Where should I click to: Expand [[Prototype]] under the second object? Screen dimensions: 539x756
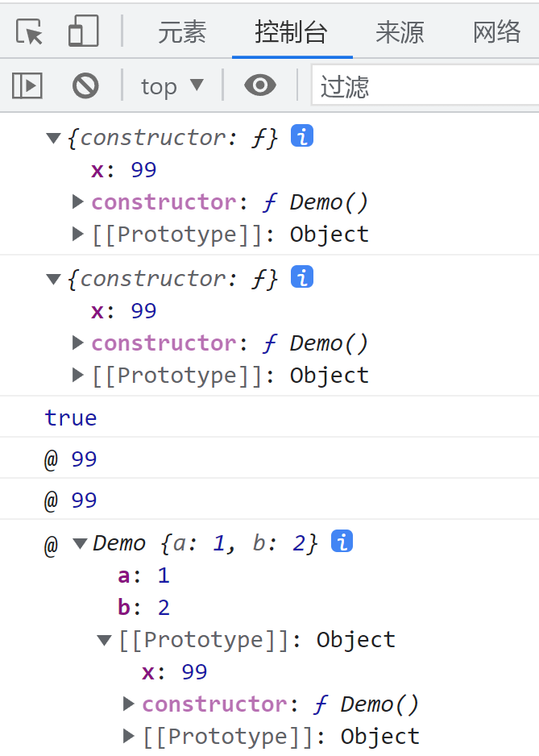coord(78,375)
